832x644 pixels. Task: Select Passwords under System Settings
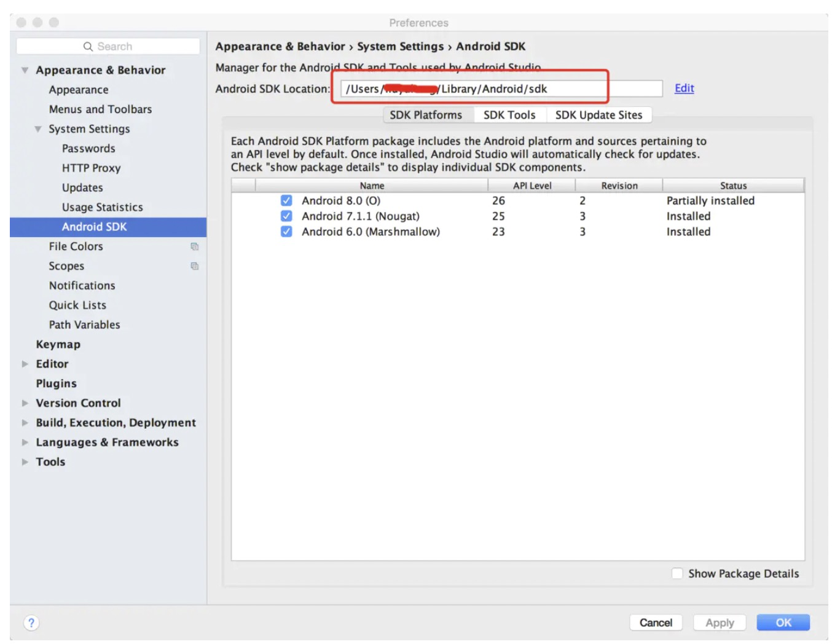[88, 149]
